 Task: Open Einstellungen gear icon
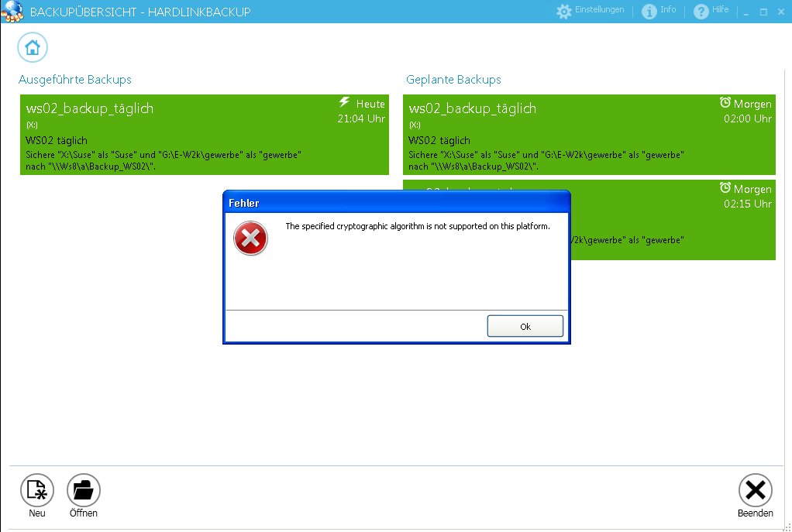pyautogui.click(x=564, y=12)
